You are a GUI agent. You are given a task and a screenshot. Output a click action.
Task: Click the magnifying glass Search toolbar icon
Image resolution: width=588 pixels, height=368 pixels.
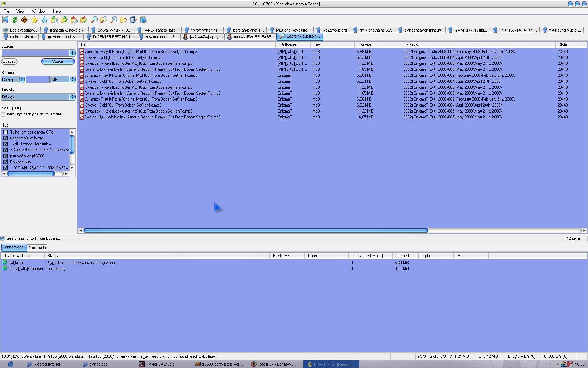[94, 20]
